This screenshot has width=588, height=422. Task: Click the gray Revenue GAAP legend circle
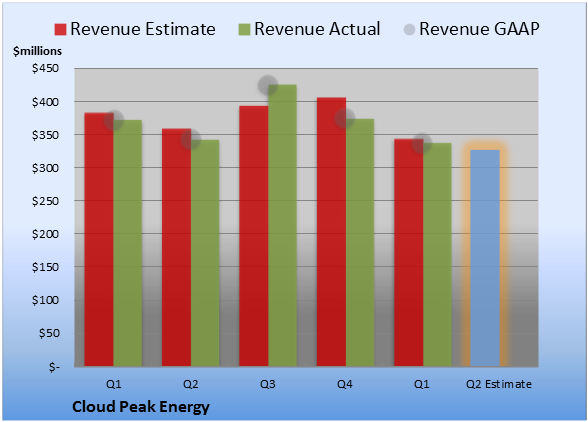[410, 30]
